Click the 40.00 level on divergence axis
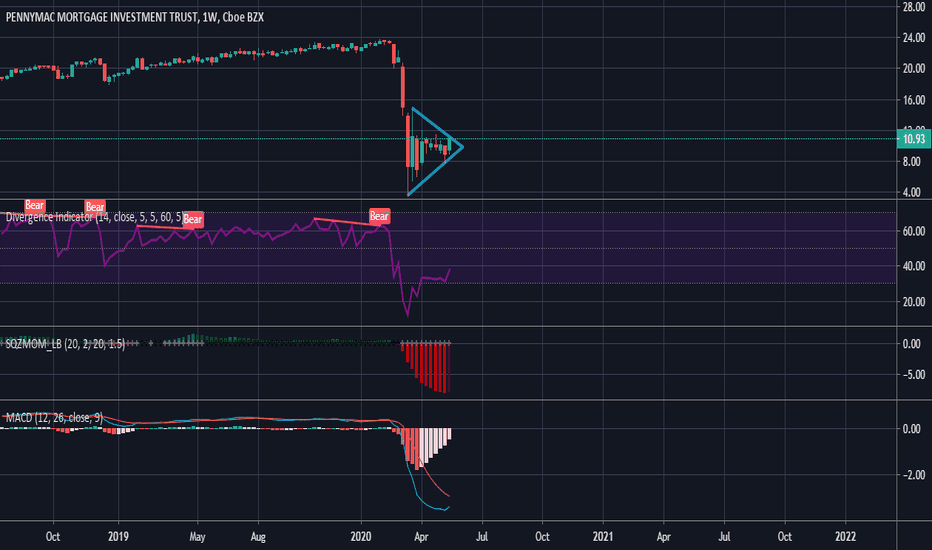This screenshot has height=550, width=932. pos(914,266)
